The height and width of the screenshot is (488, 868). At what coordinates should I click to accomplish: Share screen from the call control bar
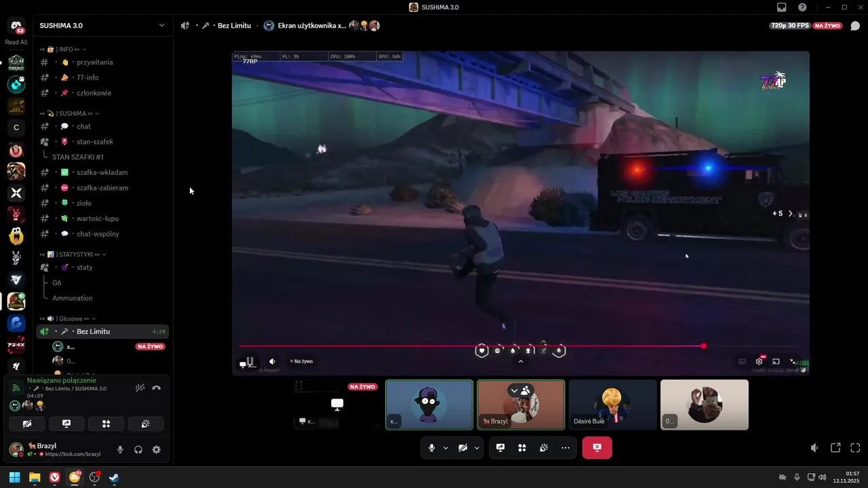(500, 448)
